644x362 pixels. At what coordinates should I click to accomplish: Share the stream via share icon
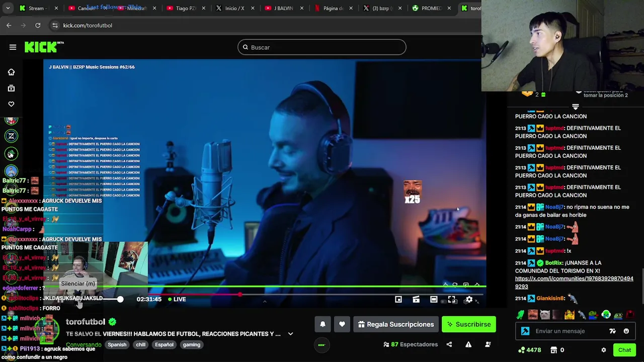point(449,344)
